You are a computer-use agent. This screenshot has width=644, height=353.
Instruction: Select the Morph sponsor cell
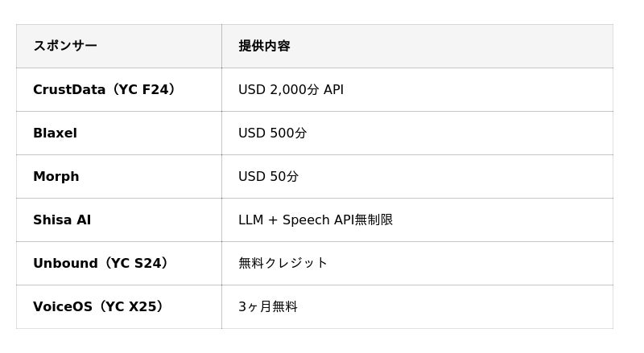[56, 177]
